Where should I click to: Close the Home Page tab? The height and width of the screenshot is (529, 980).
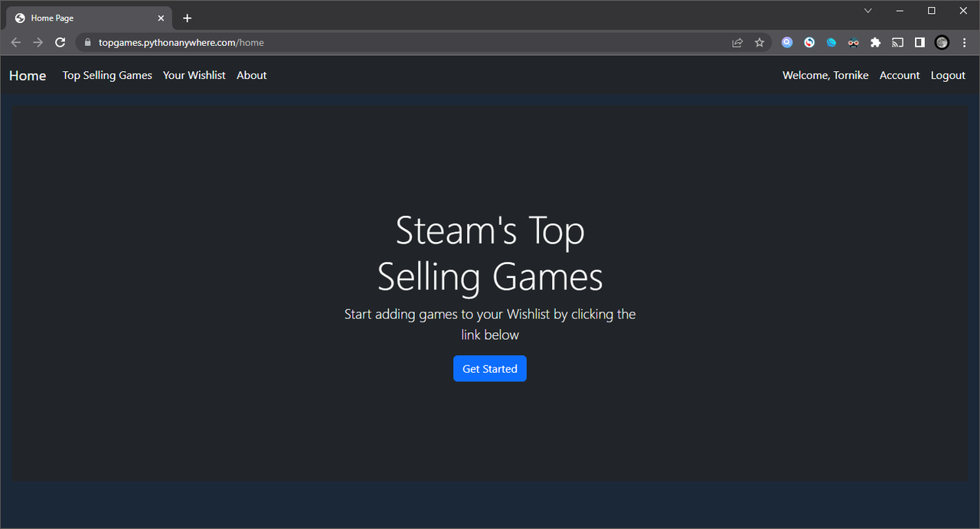coord(161,18)
